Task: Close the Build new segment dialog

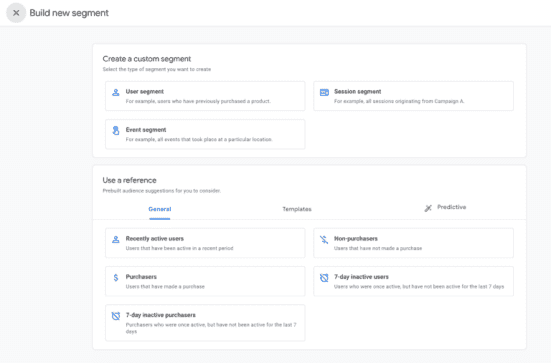Action: [16, 13]
